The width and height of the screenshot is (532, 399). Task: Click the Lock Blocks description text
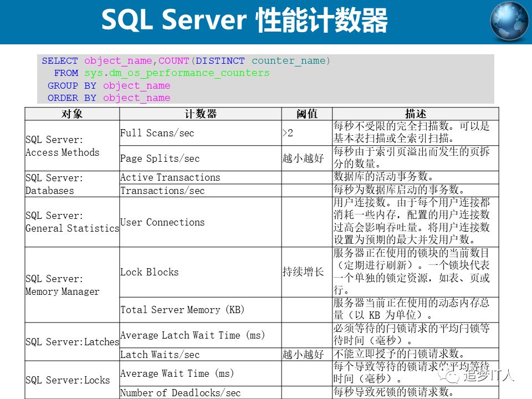[412, 272]
